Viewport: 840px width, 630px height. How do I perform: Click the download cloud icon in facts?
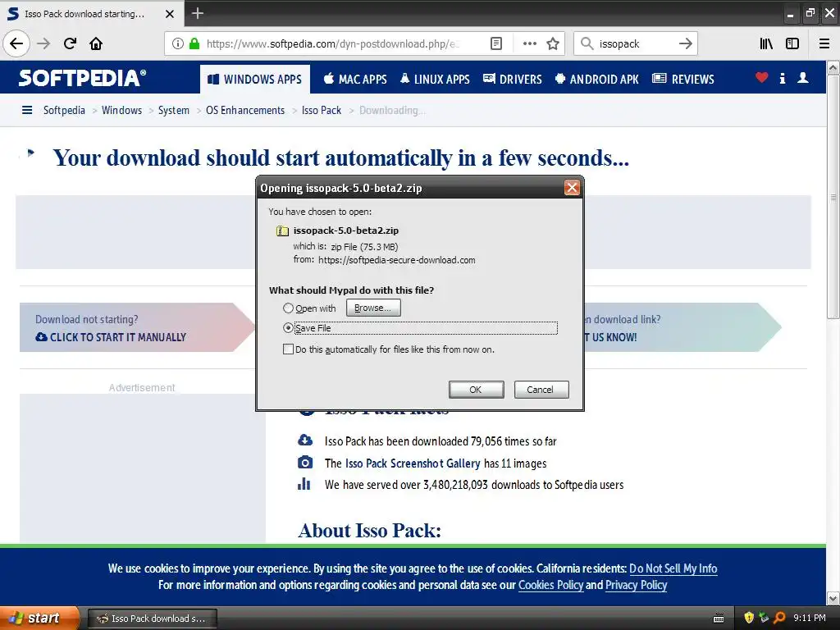(305, 441)
